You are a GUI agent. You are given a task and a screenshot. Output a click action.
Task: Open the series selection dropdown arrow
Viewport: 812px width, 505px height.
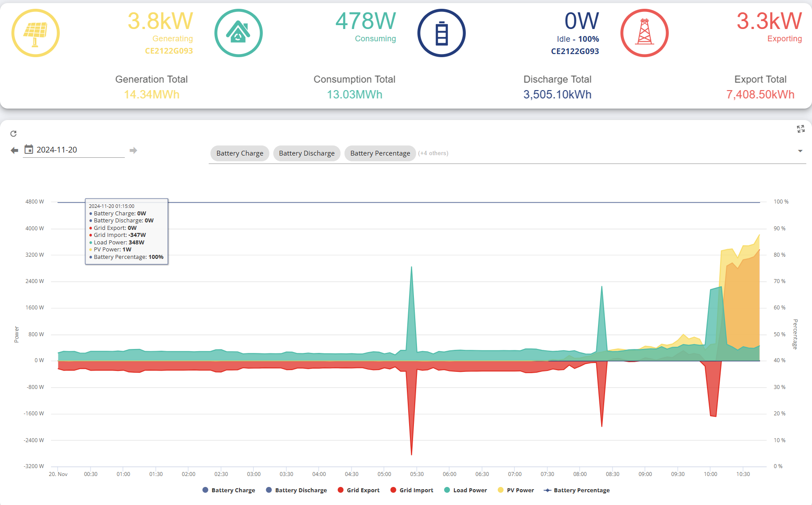tap(800, 151)
